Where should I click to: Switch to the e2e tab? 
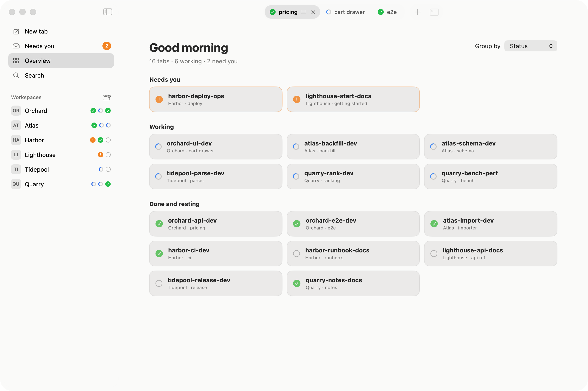click(387, 12)
